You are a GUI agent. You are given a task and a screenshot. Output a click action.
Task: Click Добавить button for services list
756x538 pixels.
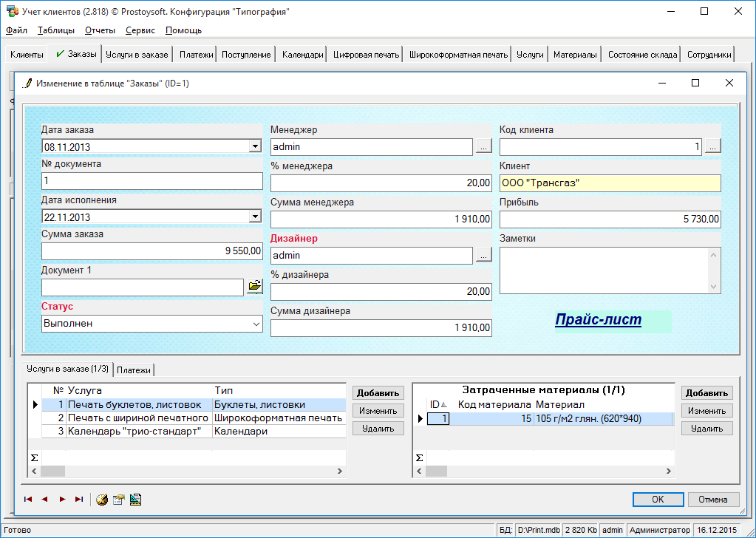[378, 393]
